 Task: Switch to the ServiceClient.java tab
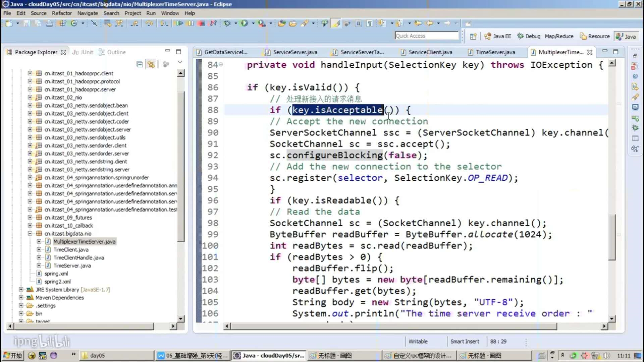click(x=430, y=52)
